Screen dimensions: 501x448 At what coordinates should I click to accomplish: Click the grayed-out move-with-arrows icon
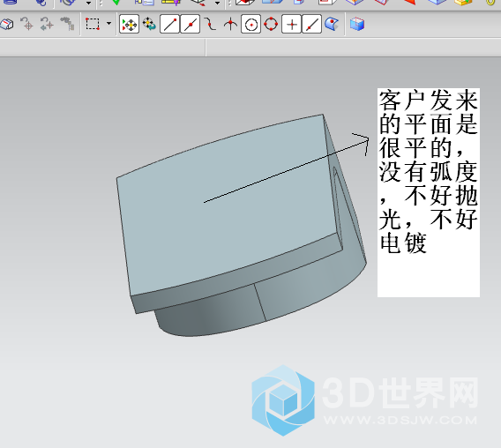click(x=47, y=24)
